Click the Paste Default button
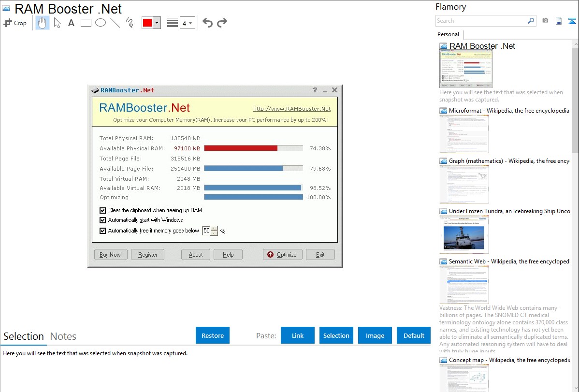The image size is (579, 392). 414,335
